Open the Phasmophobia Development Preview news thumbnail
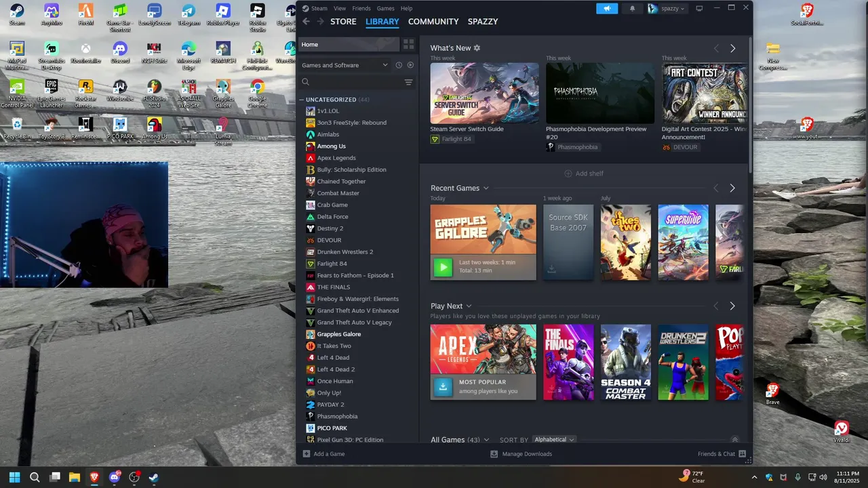868x488 pixels. pos(600,93)
